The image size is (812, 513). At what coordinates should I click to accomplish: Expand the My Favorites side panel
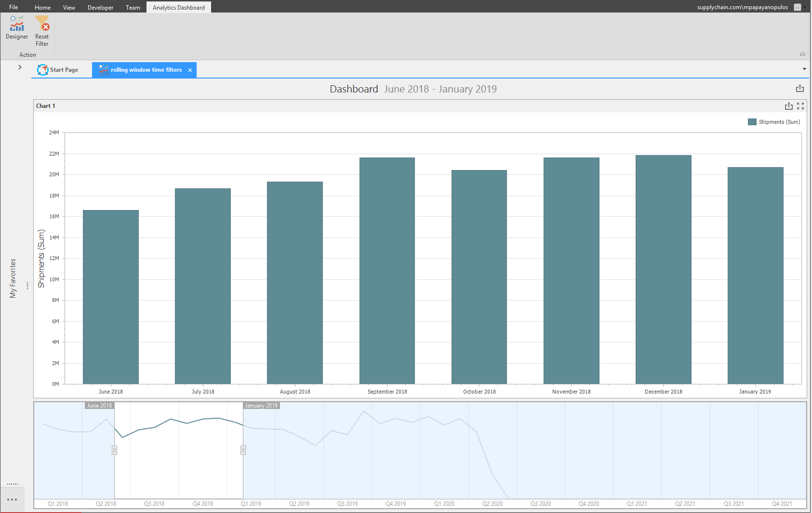coord(20,67)
